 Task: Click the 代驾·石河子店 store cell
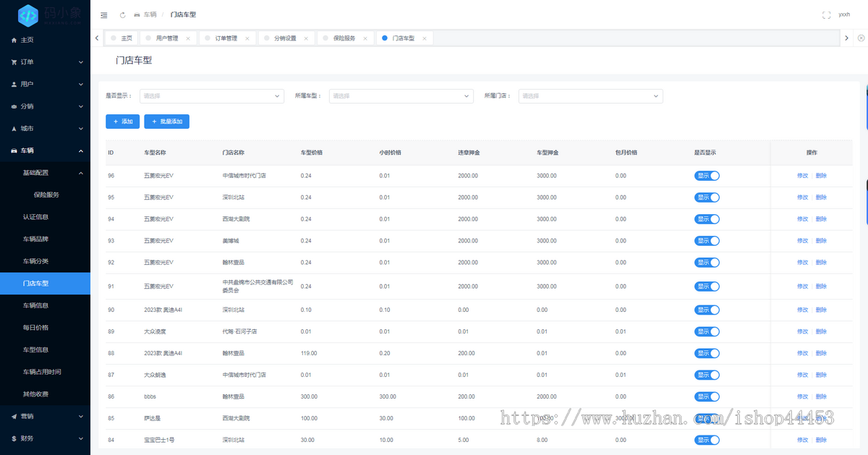click(239, 331)
